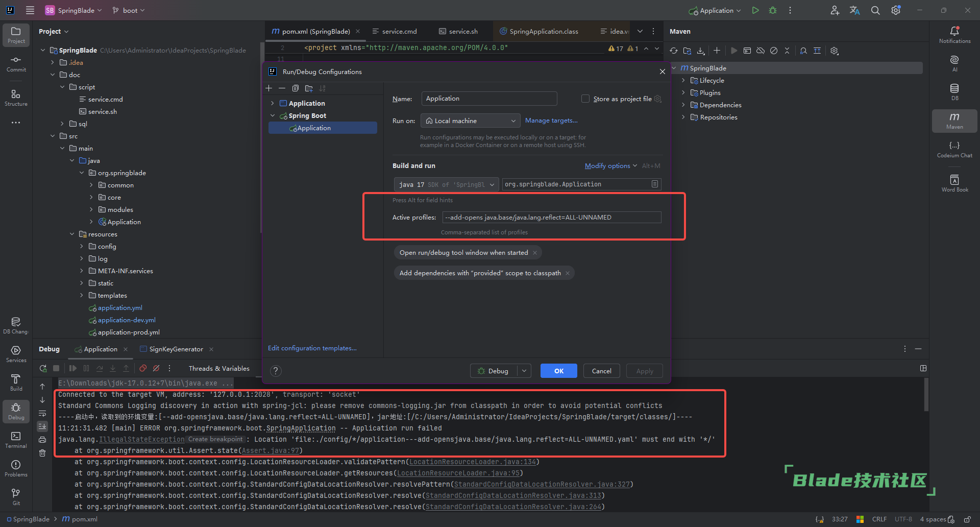Reload all Maven projects

674,51
